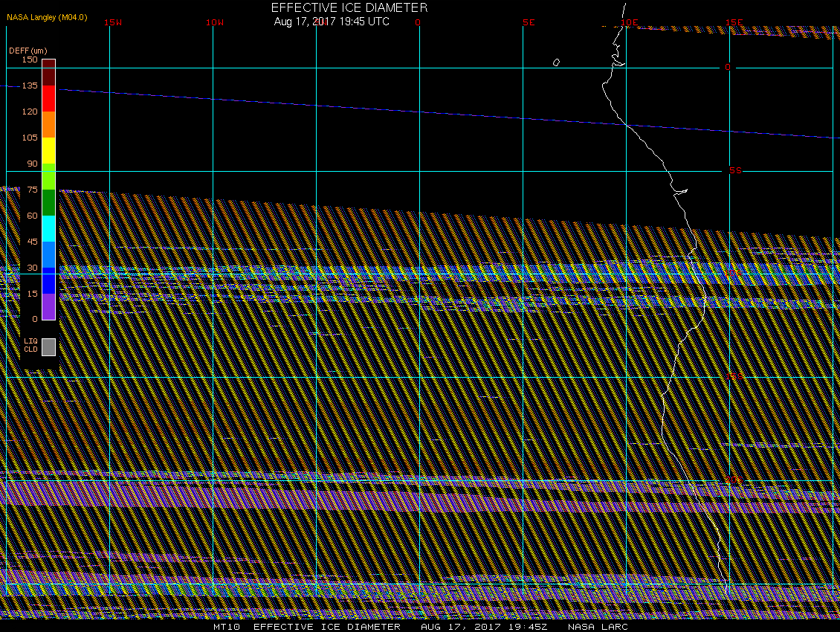
Task: Click the '5S' latitude label
Action: point(735,170)
